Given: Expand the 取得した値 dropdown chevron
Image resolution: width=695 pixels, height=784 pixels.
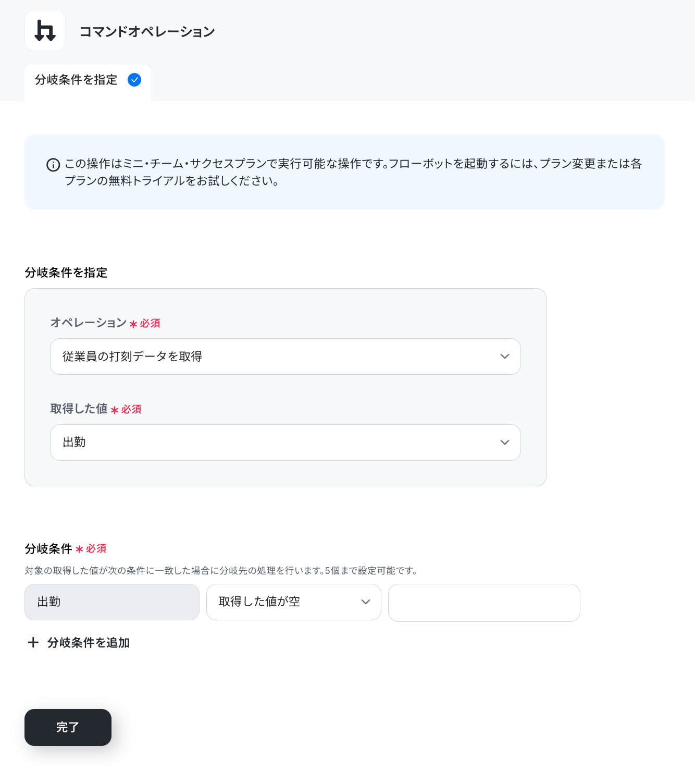Looking at the screenshot, I should tap(504, 443).
